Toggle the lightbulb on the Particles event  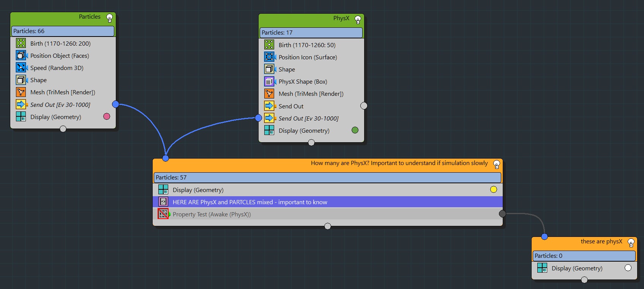(x=109, y=18)
